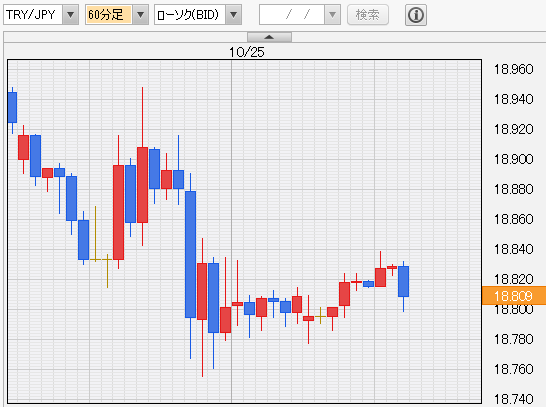
Task: Click the latest blue candlestick on the right
Action: click(x=404, y=281)
